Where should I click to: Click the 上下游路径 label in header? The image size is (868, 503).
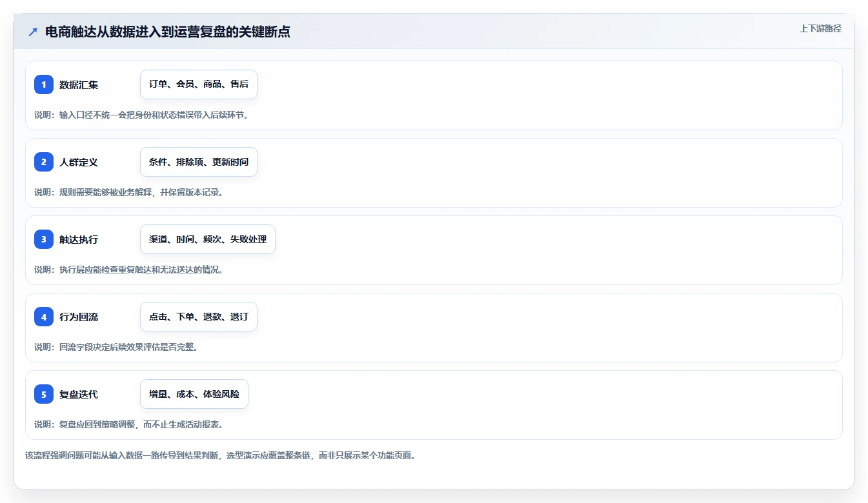point(820,28)
